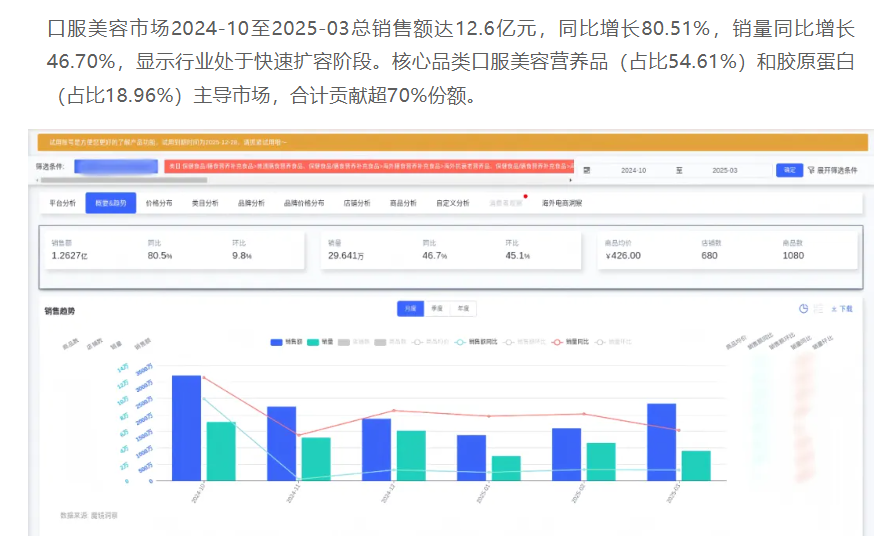Click the calendar icon before 2024-10
This screenshot has height=550, width=884.
[587, 170]
